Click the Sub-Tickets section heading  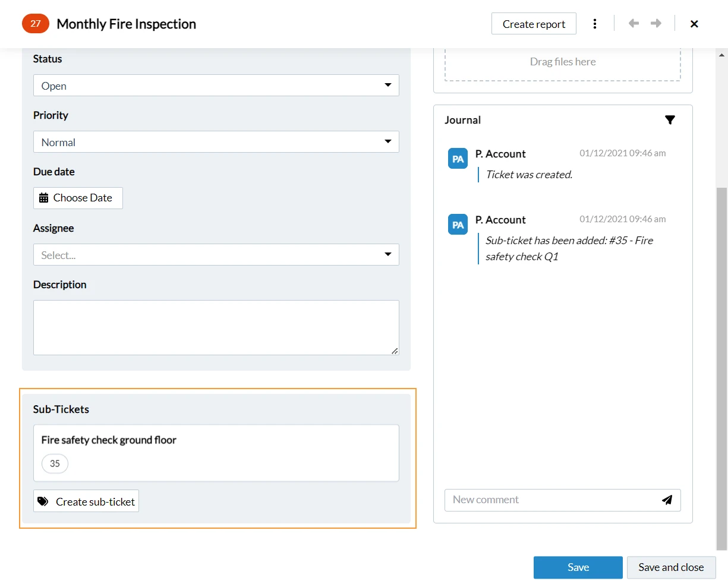61,409
